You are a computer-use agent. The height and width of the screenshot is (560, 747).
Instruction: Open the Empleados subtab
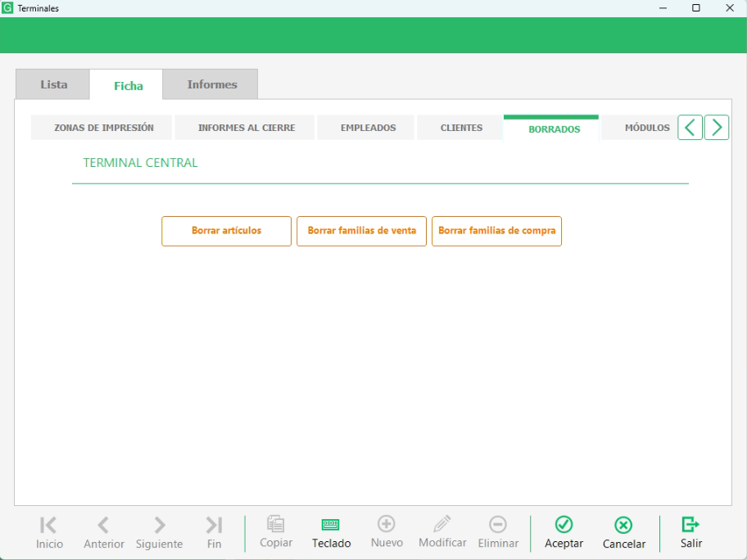368,128
